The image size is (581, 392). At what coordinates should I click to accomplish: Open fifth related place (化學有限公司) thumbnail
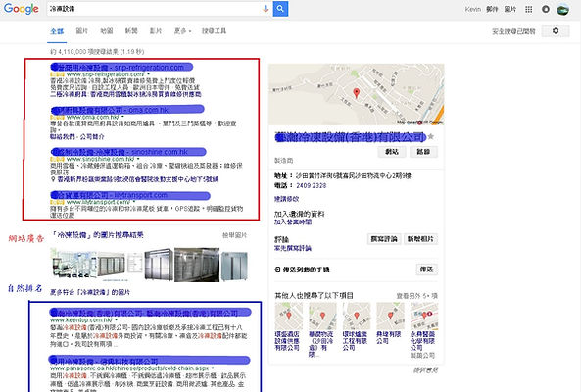[x=424, y=316]
